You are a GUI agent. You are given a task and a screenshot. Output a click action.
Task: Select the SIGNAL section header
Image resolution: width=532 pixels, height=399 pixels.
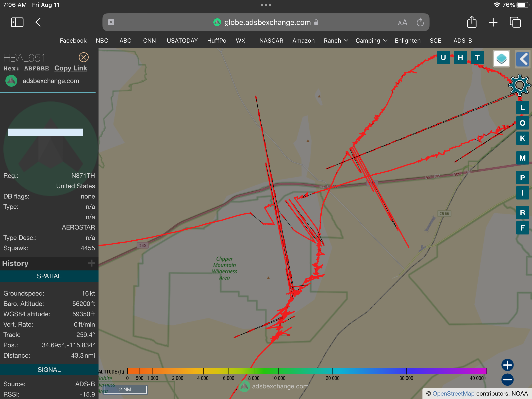(x=49, y=370)
